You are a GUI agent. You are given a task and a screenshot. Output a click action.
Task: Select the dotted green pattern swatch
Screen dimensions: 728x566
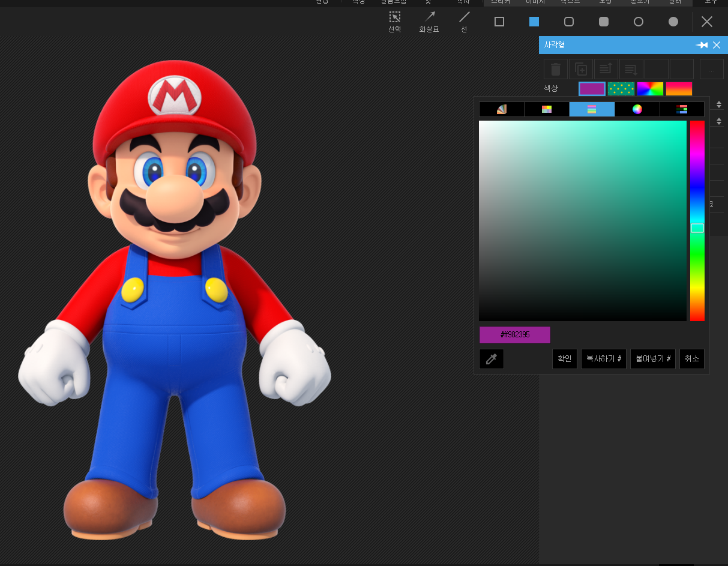click(621, 89)
